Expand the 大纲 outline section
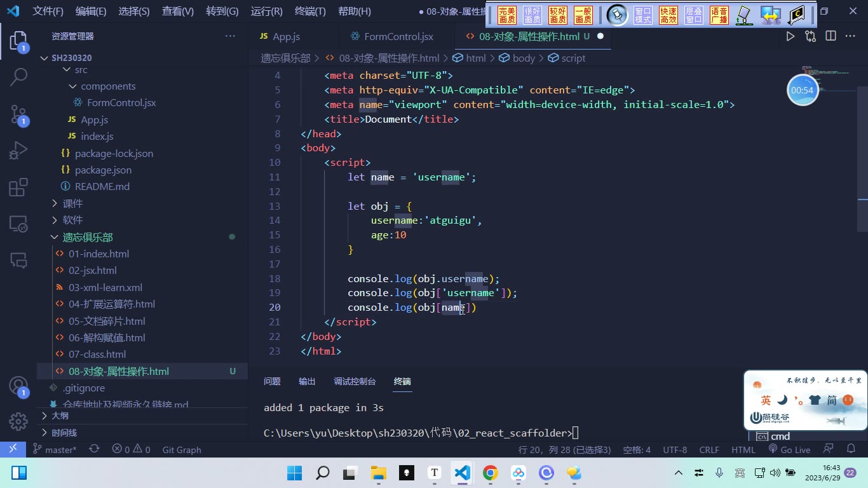 point(60,416)
